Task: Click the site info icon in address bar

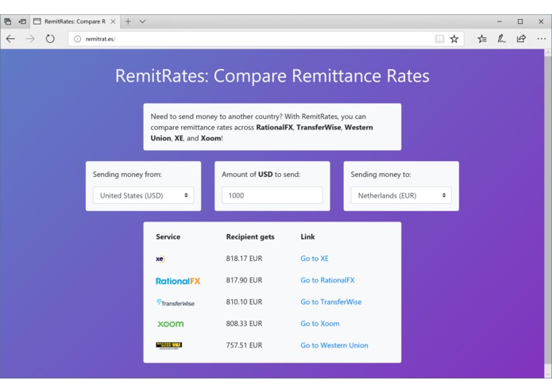Action: click(78, 39)
